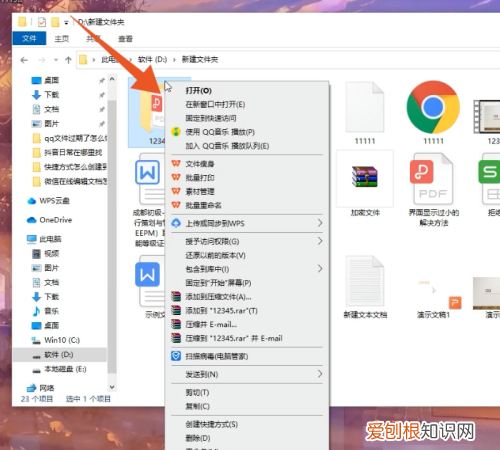Switch to the 主页 ribbon tab
Viewport: 500px width, 450px height.
pyautogui.click(x=62, y=39)
